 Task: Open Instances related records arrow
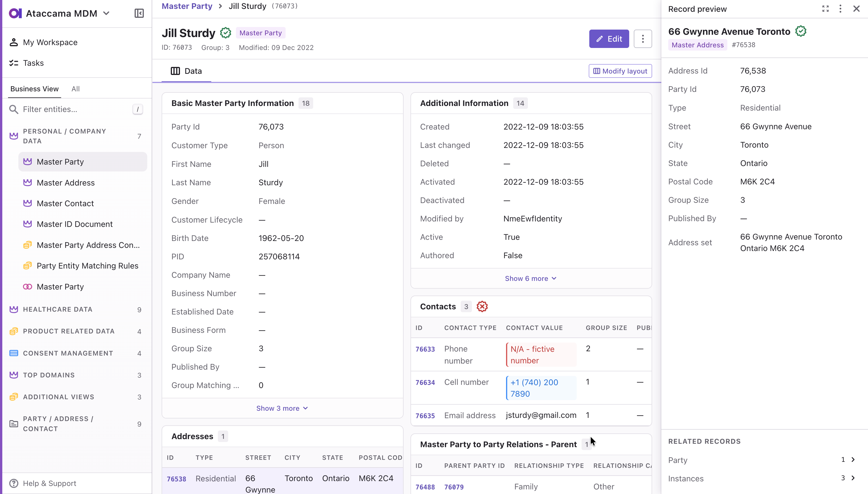click(853, 478)
